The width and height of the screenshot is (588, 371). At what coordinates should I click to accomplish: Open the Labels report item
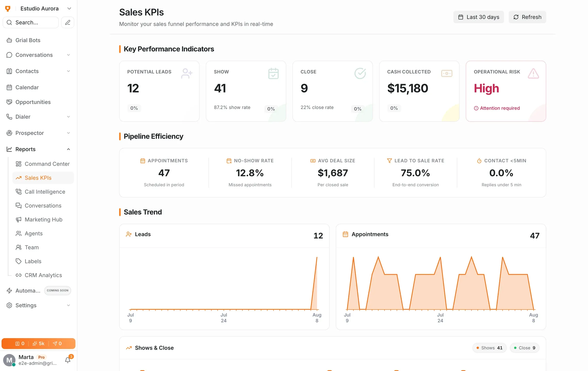click(x=43, y=261)
